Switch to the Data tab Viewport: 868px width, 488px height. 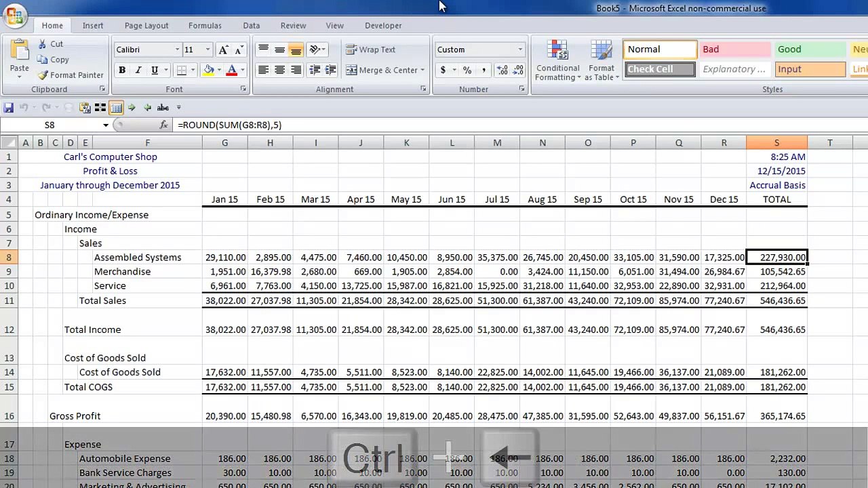(252, 25)
